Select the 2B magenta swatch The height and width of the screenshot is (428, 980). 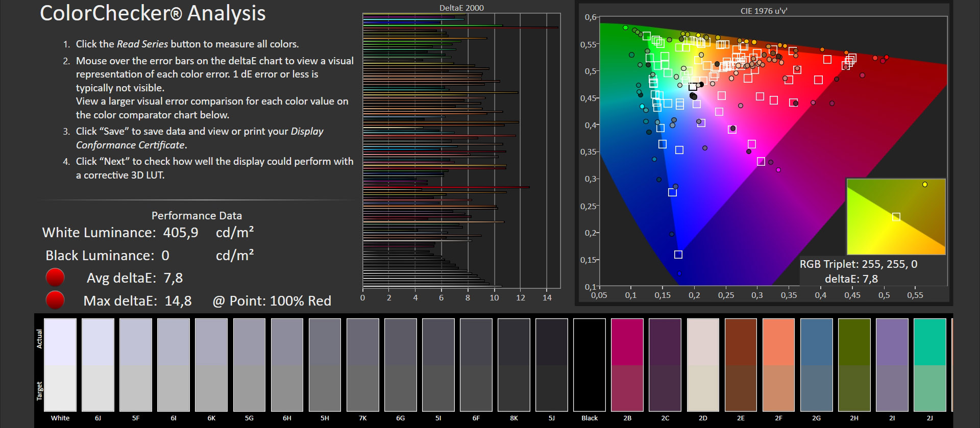[627, 365]
